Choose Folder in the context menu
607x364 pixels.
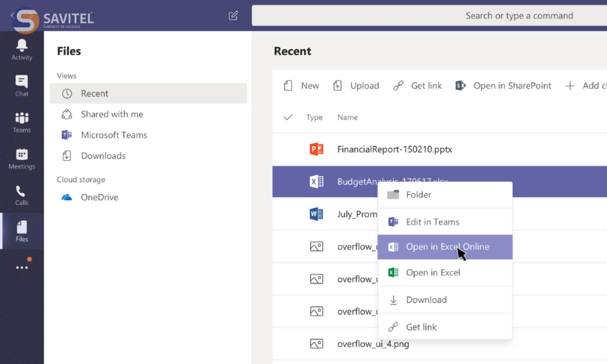point(445,195)
